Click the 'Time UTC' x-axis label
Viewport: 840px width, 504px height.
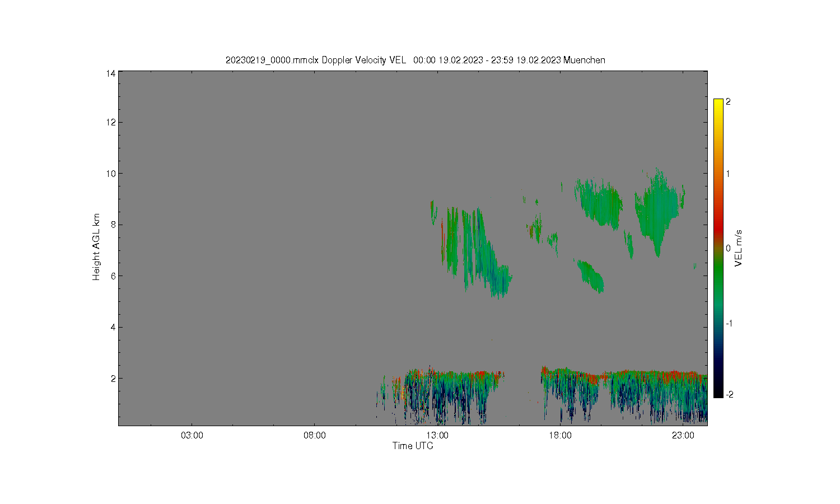412,446
